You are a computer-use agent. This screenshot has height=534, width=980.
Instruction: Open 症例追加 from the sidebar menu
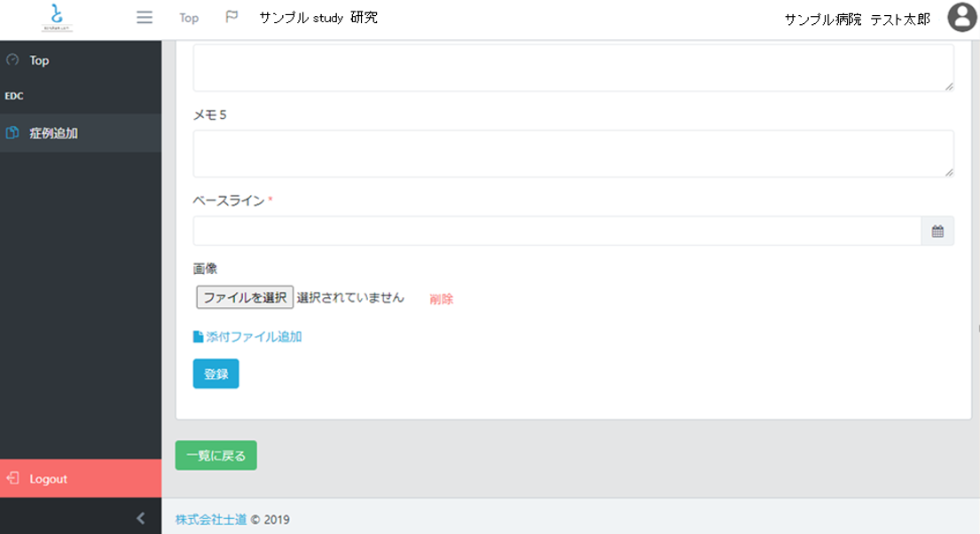[42, 133]
